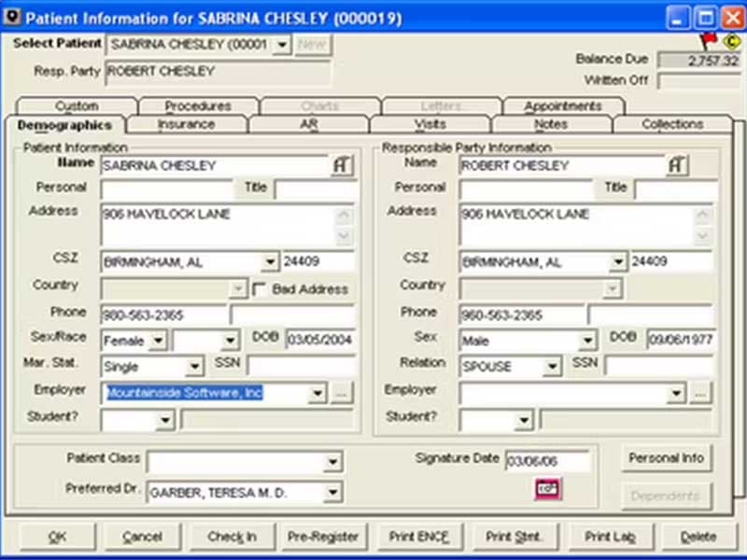Switch to the Insurance tab

186,124
